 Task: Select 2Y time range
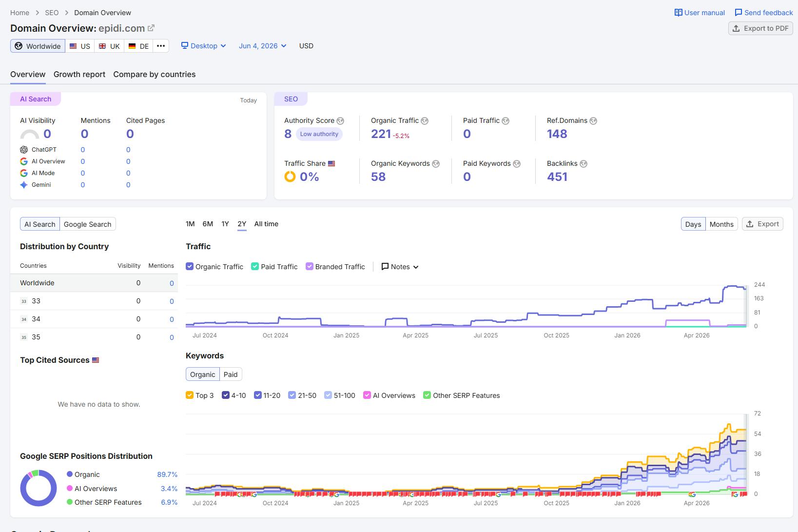pyautogui.click(x=242, y=224)
